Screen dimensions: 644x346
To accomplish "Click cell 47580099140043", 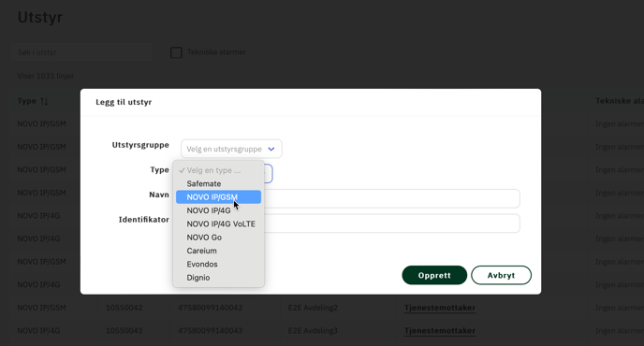I will pyautogui.click(x=210, y=331).
